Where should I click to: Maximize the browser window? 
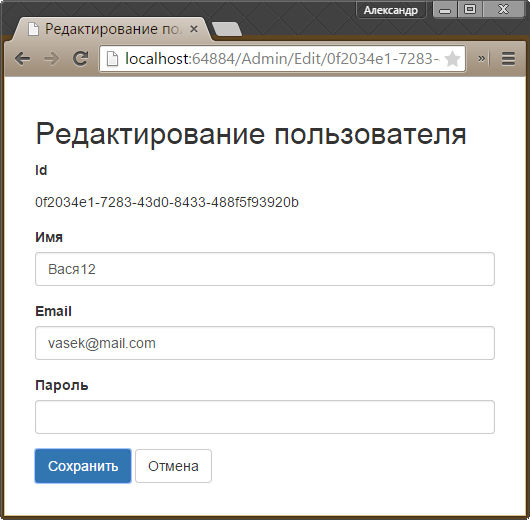(x=470, y=9)
